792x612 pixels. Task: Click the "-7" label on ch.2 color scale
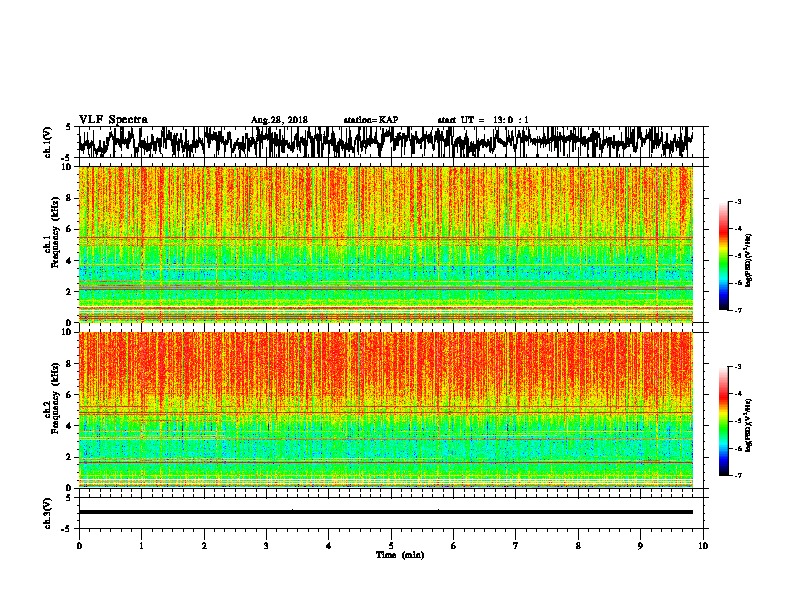pyautogui.click(x=738, y=475)
